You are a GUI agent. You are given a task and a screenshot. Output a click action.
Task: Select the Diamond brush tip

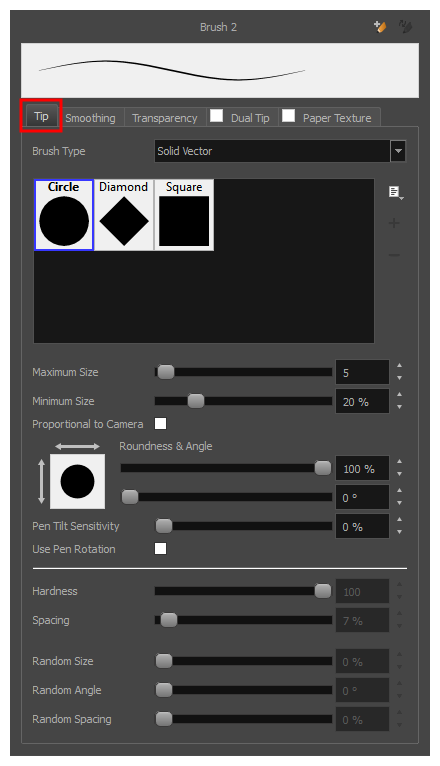click(124, 215)
